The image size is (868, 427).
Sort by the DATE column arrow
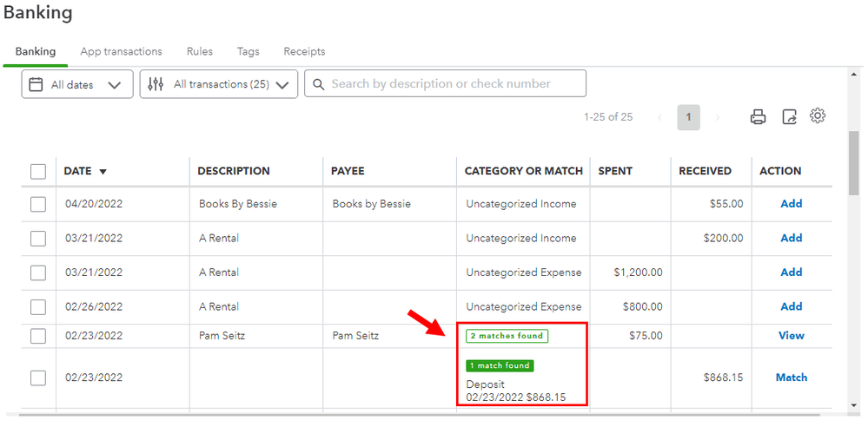point(103,172)
